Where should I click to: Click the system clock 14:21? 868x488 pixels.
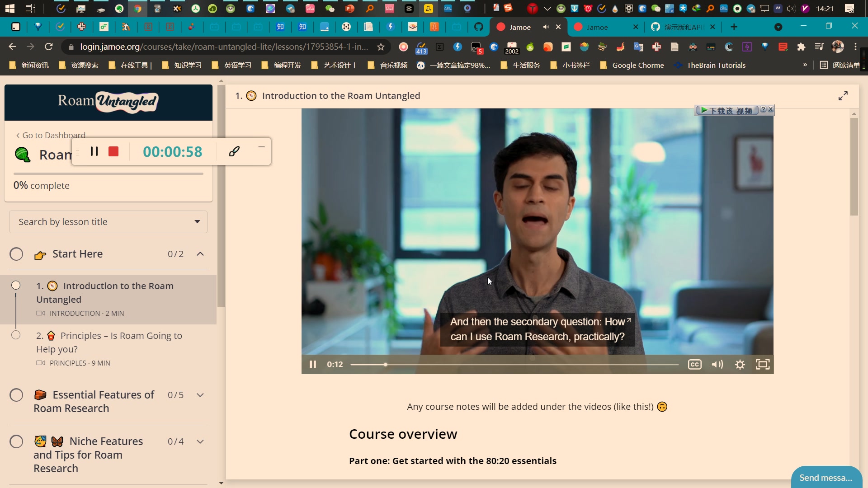click(x=825, y=8)
